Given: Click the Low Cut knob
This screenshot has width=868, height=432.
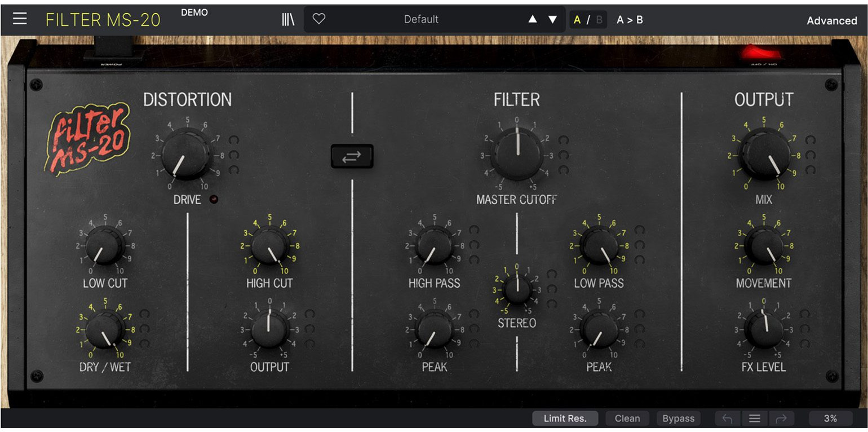Looking at the screenshot, I should tap(105, 245).
